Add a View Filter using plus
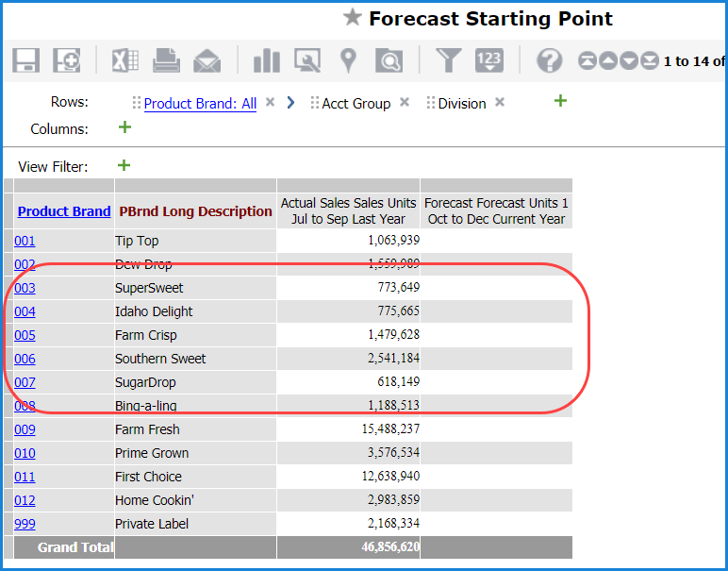728x571 pixels. [124, 166]
